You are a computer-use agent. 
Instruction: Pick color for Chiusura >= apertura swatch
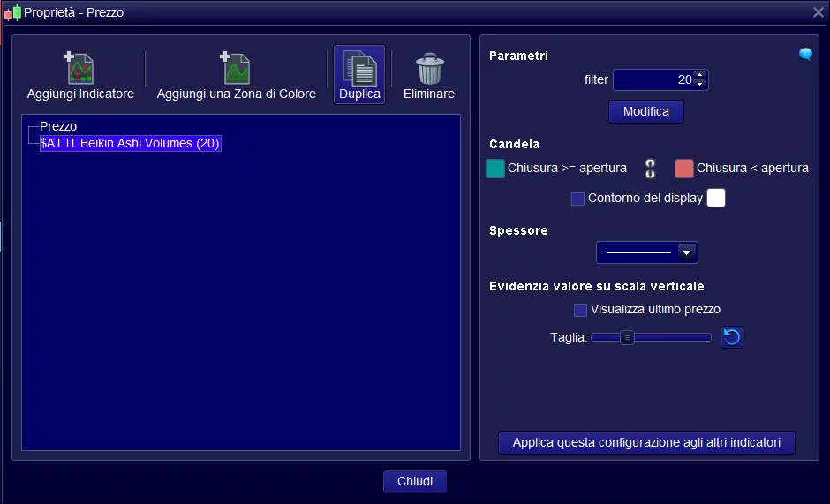[x=495, y=169]
